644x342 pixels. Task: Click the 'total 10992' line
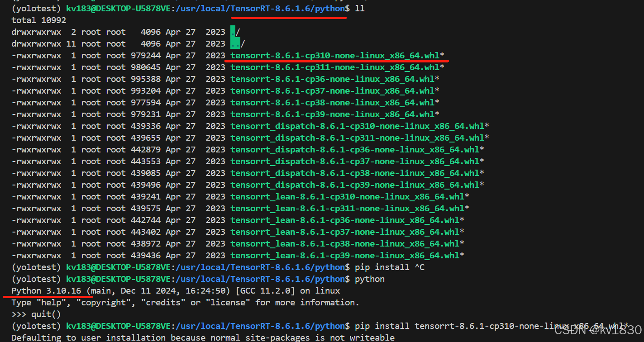click(39, 20)
